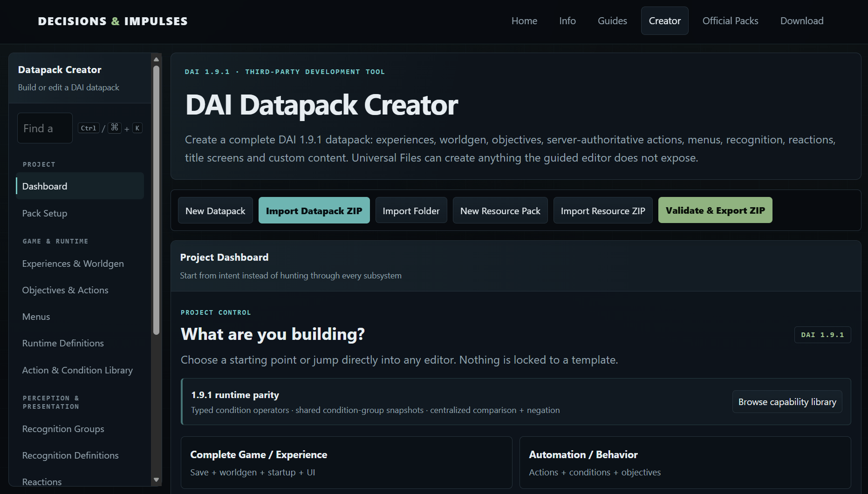This screenshot has width=868, height=494.
Task: Click the sidebar scrollbar up arrow
Action: [x=157, y=60]
